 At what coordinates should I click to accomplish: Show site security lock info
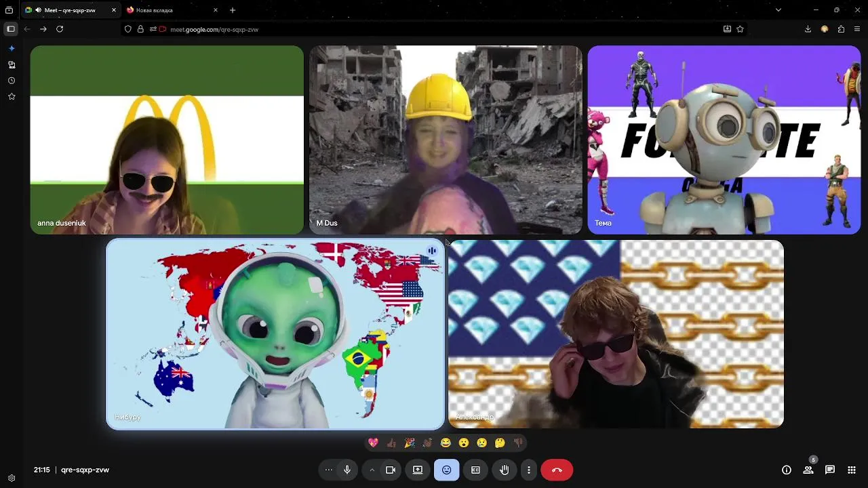pos(140,29)
